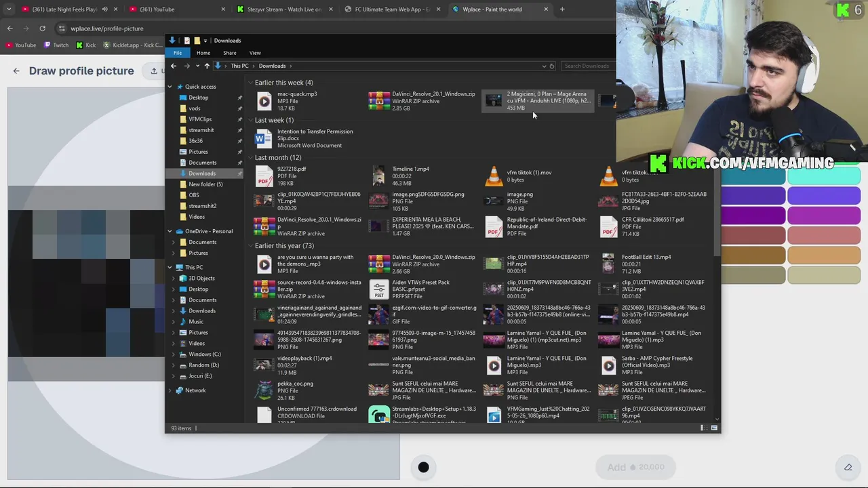Screen dimensions: 868x488
Task: Pick the turquoise color swatch
Action: point(824,176)
